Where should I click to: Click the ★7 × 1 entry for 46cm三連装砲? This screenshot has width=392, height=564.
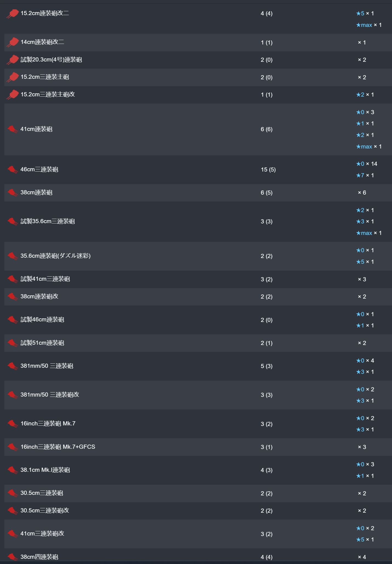click(x=365, y=175)
